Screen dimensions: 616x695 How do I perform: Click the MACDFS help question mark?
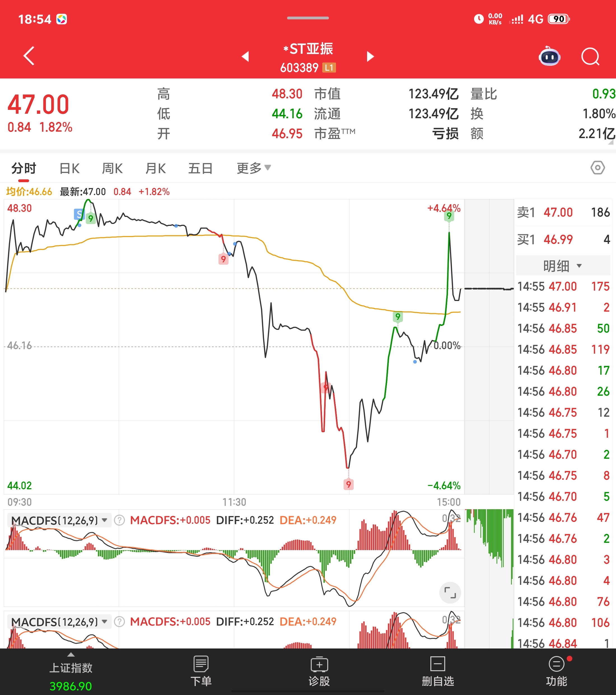(119, 520)
